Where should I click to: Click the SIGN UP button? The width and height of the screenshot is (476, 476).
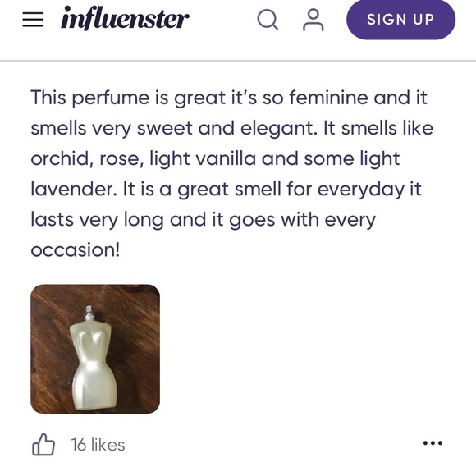pos(400,20)
